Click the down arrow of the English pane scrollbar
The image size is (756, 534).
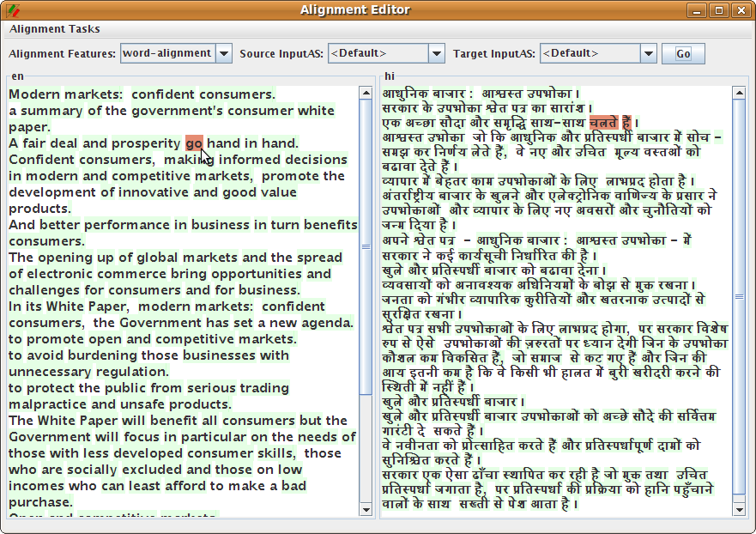366,512
